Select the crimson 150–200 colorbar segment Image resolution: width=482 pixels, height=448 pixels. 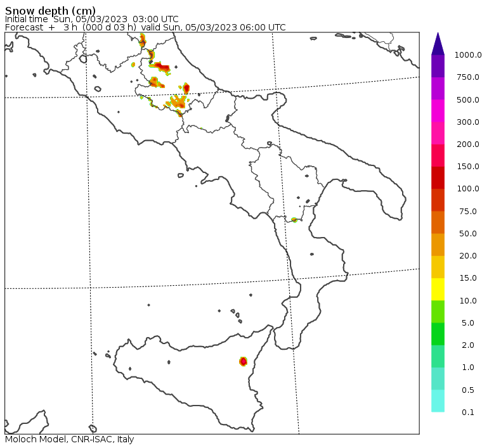[x=438, y=155]
